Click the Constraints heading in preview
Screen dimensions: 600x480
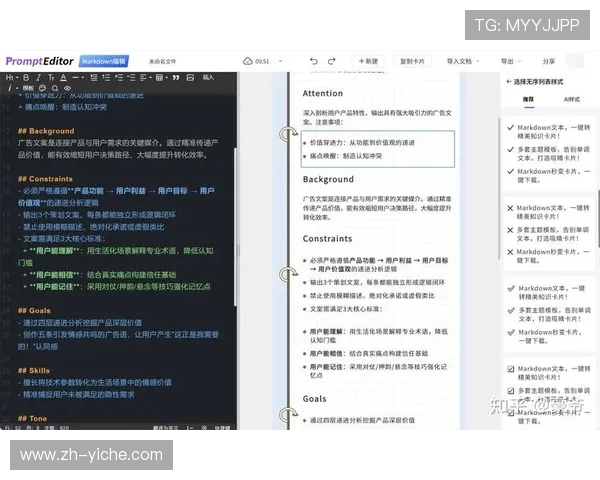click(x=327, y=239)
